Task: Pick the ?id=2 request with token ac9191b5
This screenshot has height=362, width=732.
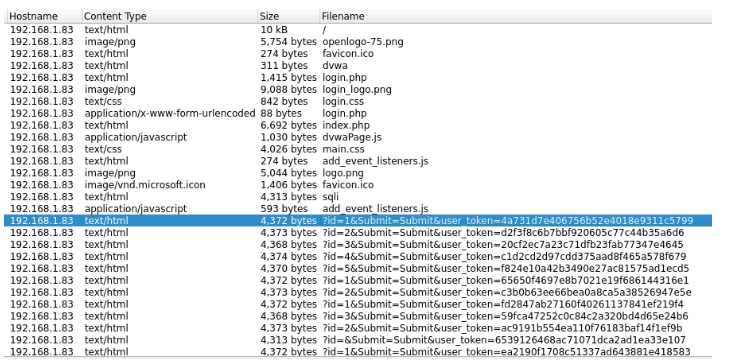Action: [358, 328]
